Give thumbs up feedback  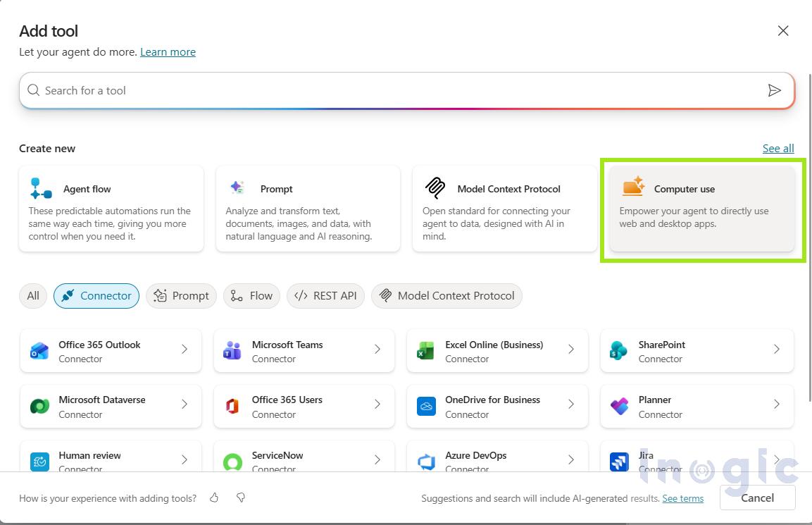click(214, 498)
